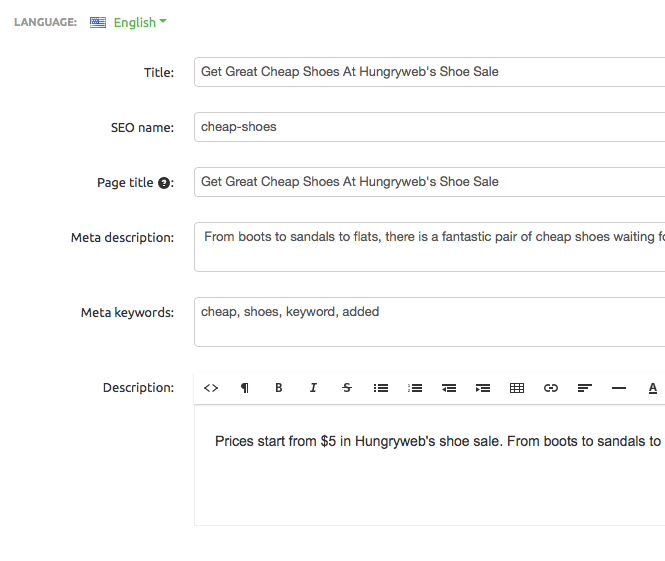Insert an unordered bullet list
Screen dimensions: 665x561
coord(381,388)
